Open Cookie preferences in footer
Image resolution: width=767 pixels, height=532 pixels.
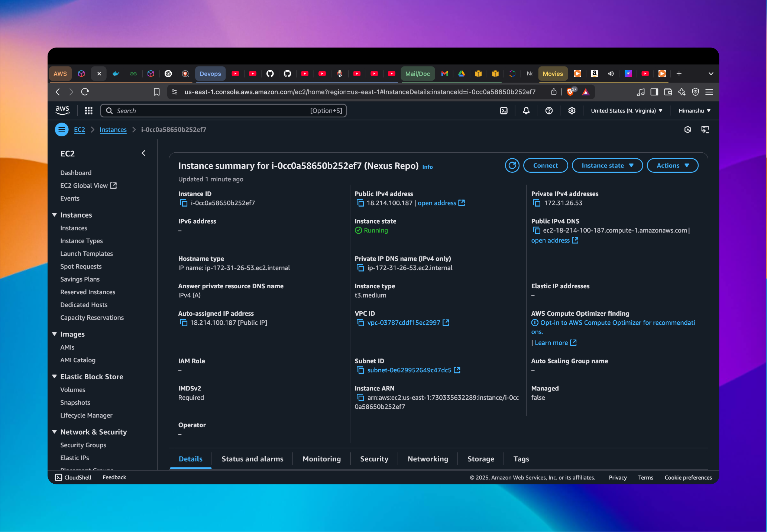click(688, 477)
